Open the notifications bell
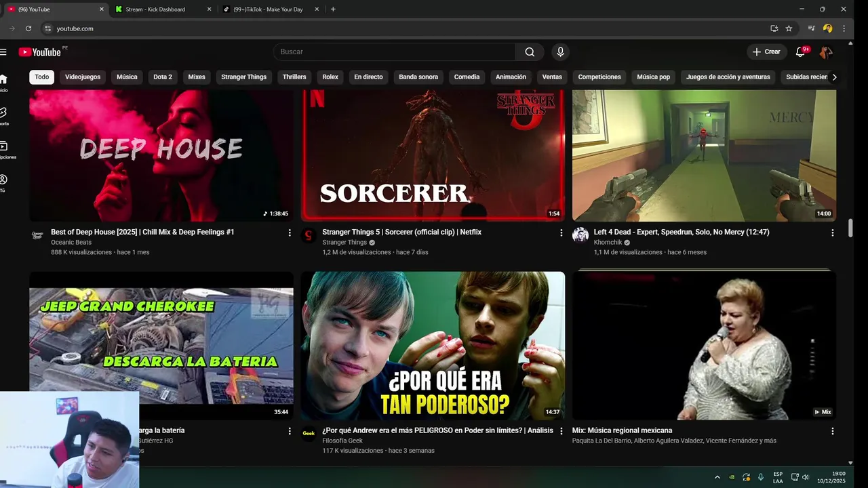This screenshot has height=488, width=868. [x=800, y=52]
